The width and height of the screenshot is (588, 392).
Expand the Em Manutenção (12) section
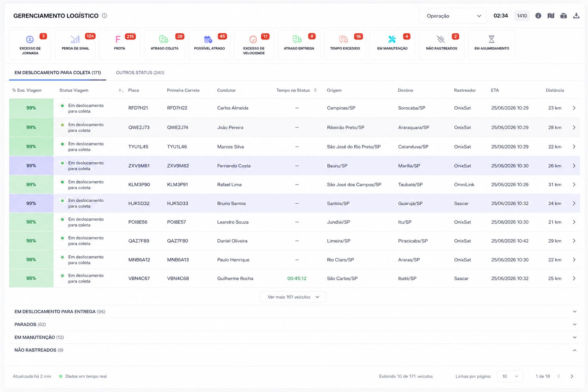294,337
